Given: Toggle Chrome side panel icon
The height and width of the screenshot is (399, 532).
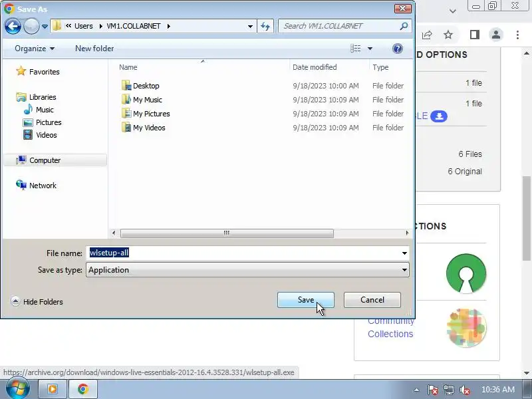Looking at the screenshot, I should (x=474, y=35).
